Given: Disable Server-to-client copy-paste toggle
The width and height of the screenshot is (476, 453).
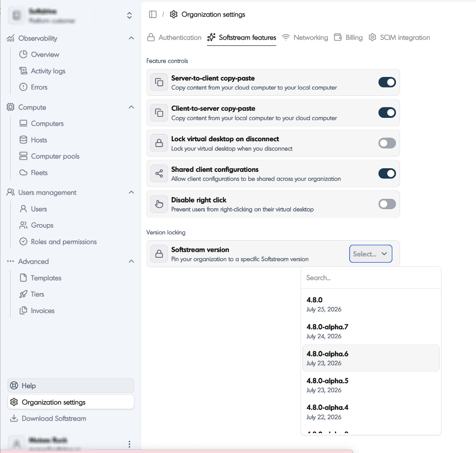Looking at the screenshot, I should click(x=387, y=82).
